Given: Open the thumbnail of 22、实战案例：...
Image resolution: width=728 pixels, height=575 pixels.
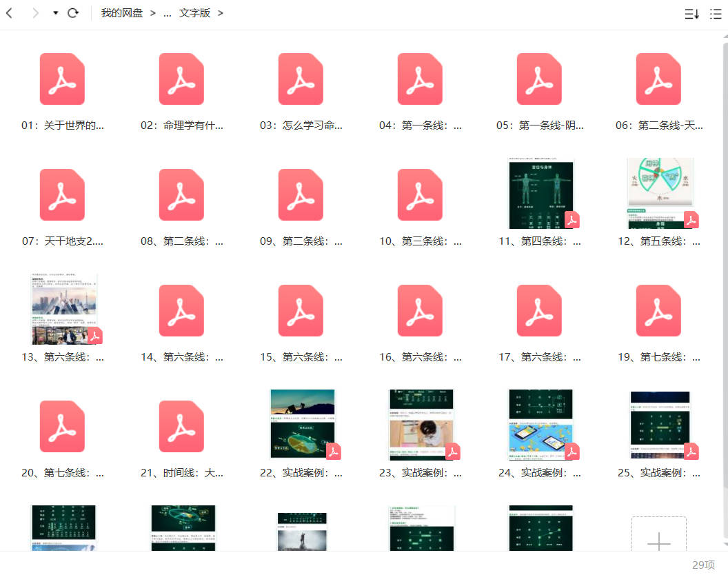Looking at the screenshot, I should (303, 425).
